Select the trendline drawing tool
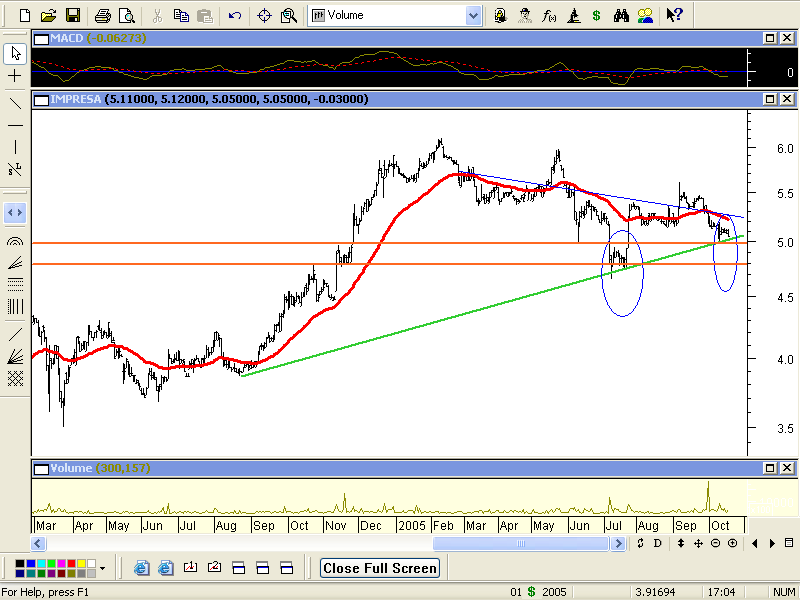Image resolution: width=800 pixels, height=600 pixels. tap(15, 103)
